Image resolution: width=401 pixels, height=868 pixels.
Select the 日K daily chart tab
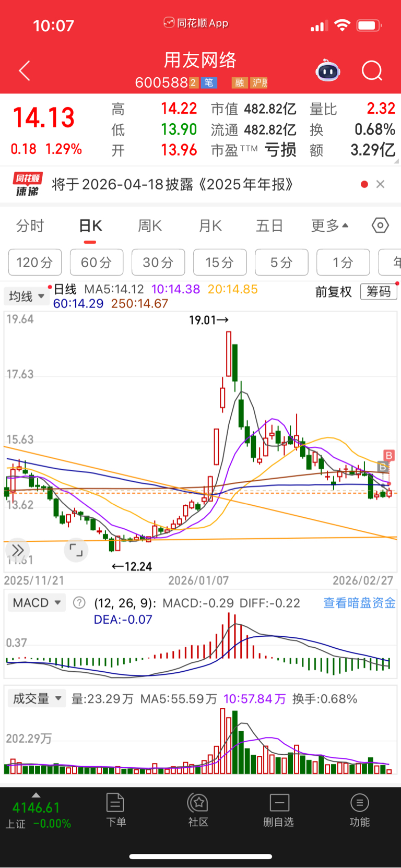(x=90, y=226)
